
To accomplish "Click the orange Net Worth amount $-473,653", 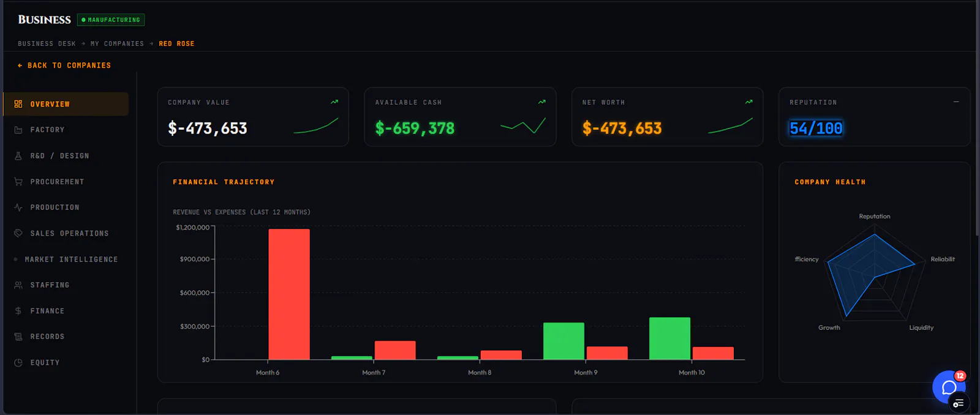I will pyautogui.click(x=622, y=129).
